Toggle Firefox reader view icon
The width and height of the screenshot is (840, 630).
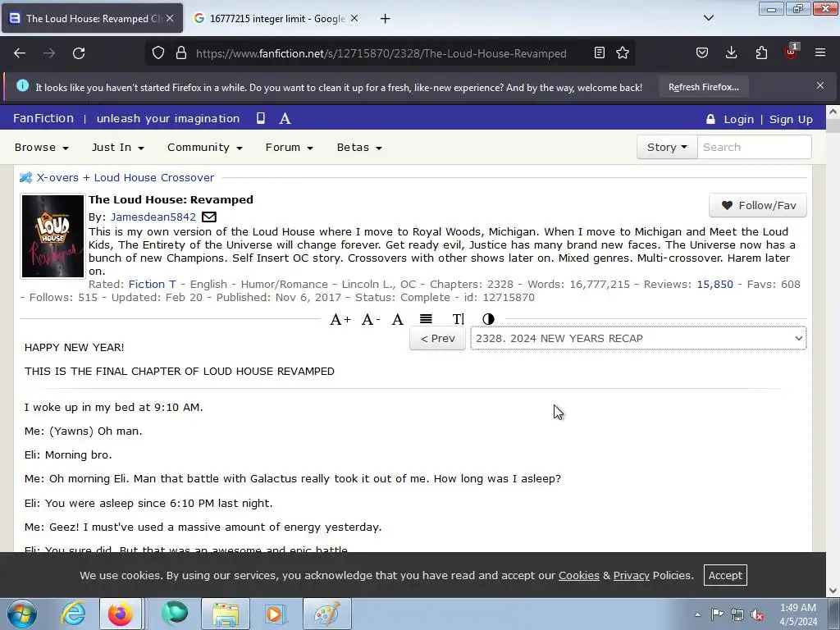(x=600, y=53)
